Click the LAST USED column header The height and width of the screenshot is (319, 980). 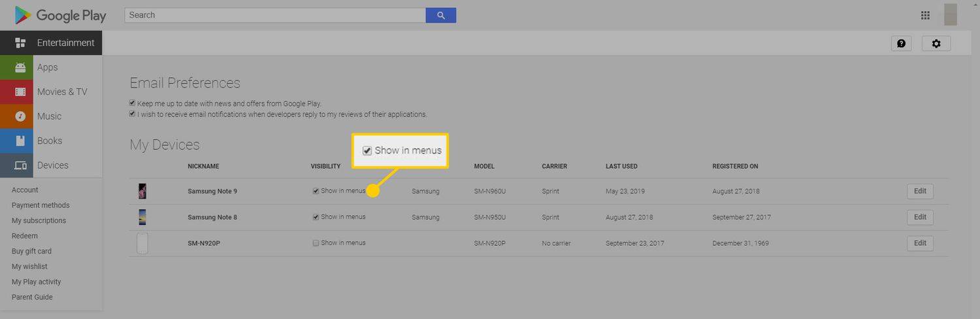click(621, 167)
